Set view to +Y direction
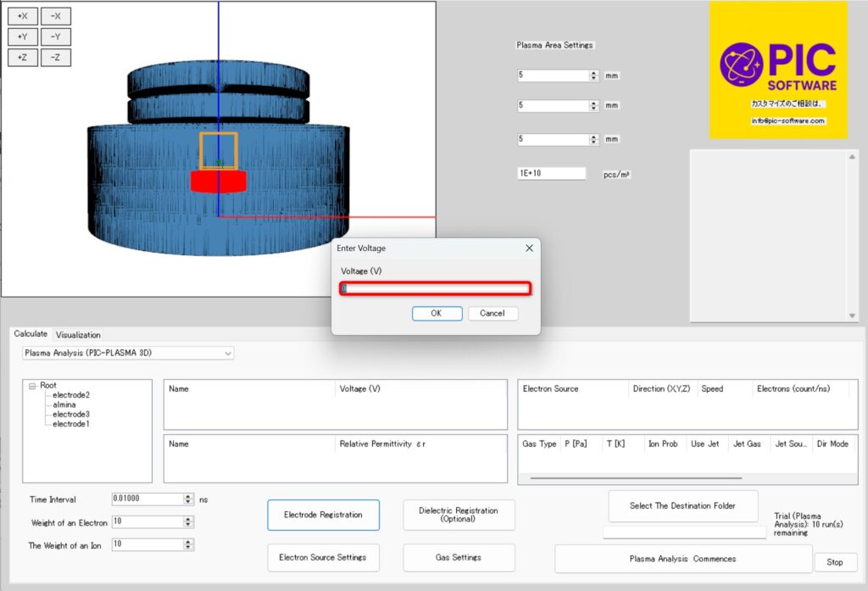Image resolution: width=868 pixels, height=591 pixels. tap(23, 37)
